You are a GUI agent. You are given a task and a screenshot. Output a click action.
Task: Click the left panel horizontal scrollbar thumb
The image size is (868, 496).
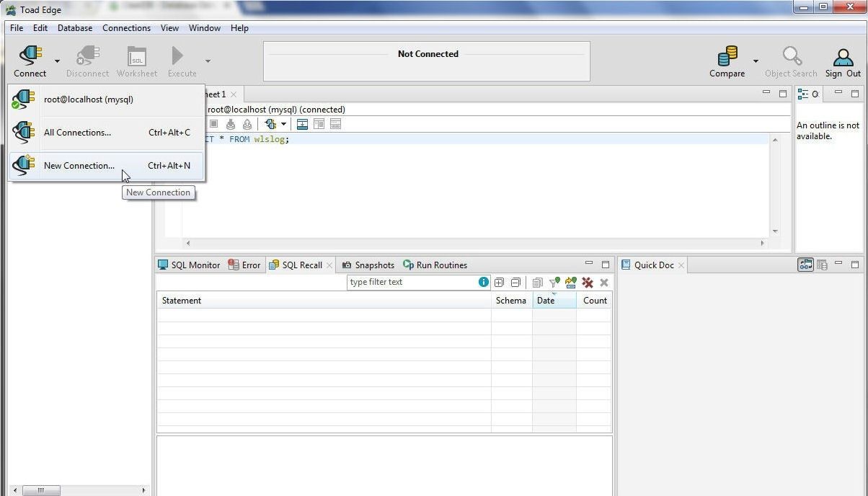pyautogui.click(x=41, y=490)
